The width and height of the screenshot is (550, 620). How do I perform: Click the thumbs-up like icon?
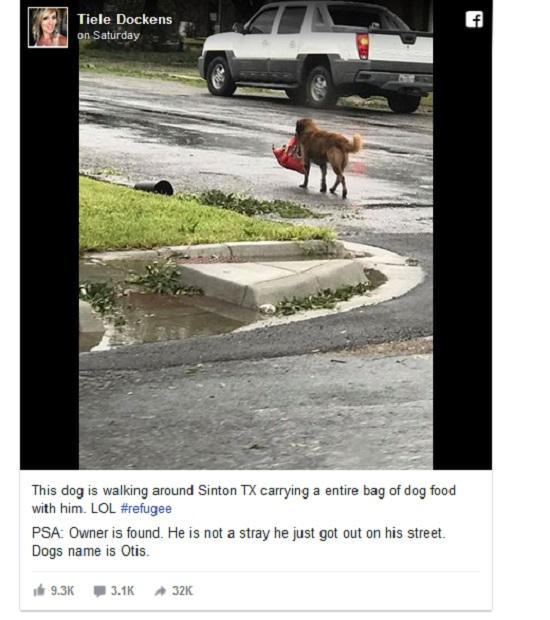(39, 591)
